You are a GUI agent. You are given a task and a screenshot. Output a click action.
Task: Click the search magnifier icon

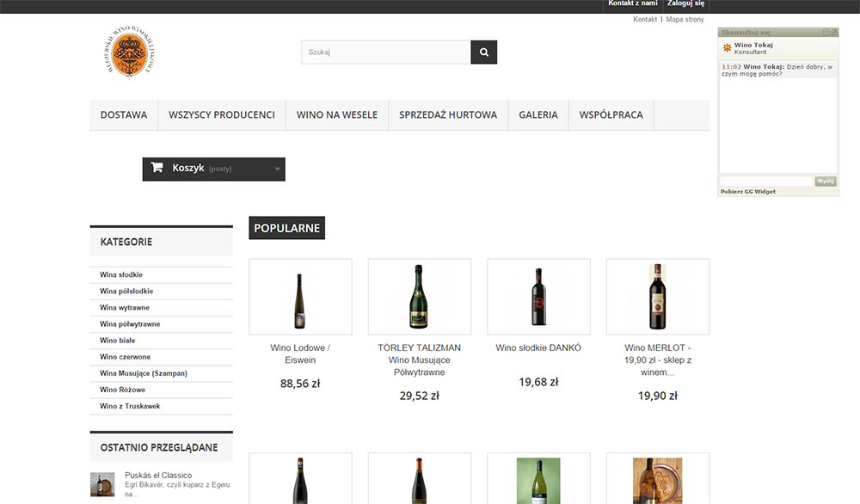[x=483, y=51]
